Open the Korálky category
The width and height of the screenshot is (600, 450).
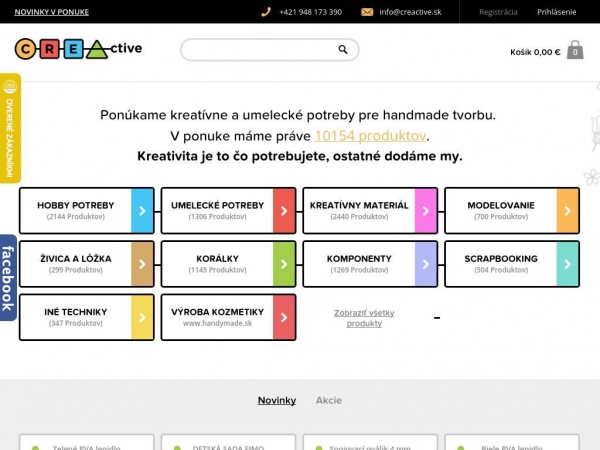click(x=228, y=264)
